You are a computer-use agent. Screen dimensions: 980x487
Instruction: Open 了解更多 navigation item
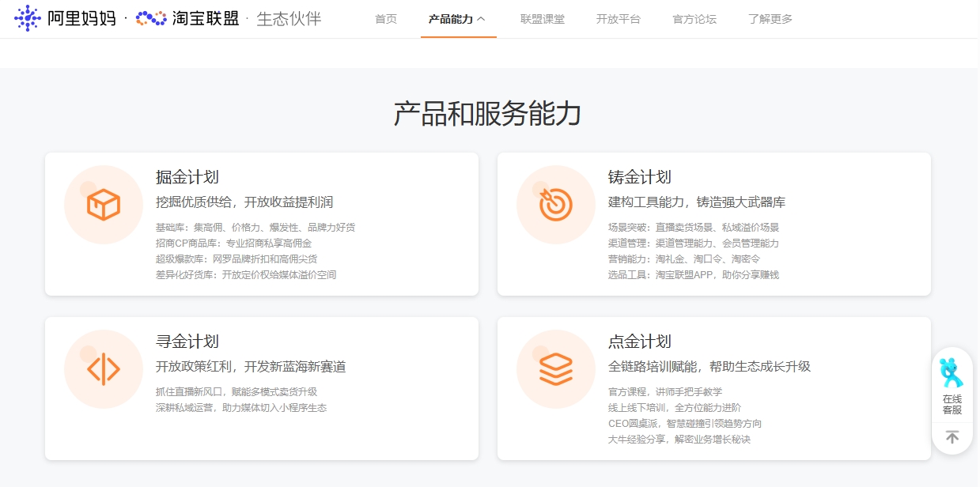point(770,19)
